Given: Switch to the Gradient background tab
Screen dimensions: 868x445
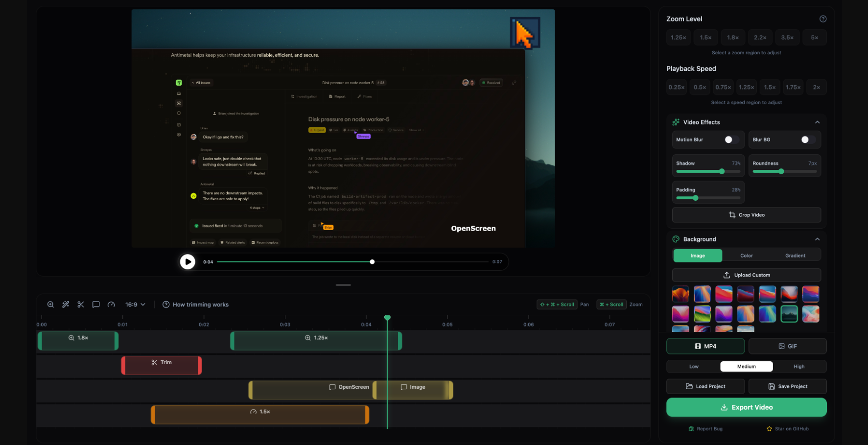Looking at the screenshot, I should click(x=795, y=256).
